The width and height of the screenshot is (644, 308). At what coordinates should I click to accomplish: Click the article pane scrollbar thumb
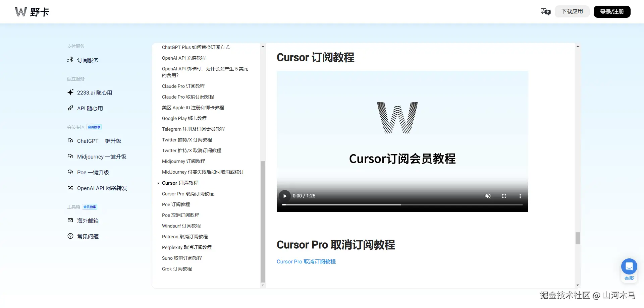[578, 238]
